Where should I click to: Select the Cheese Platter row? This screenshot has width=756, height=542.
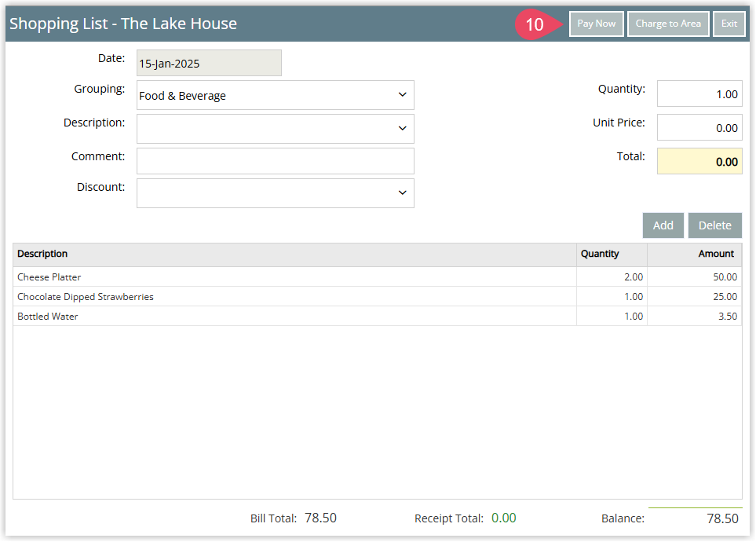point(378,277)
